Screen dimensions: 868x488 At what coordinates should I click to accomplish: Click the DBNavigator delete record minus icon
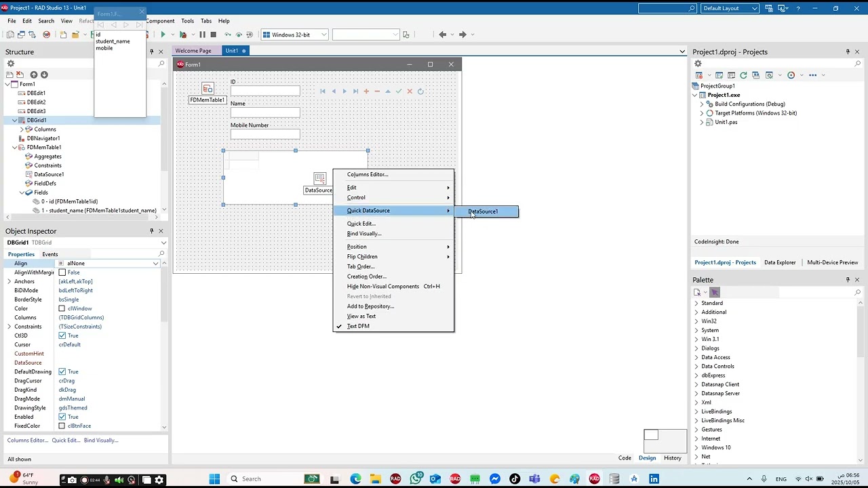click(x=377, y=91)
